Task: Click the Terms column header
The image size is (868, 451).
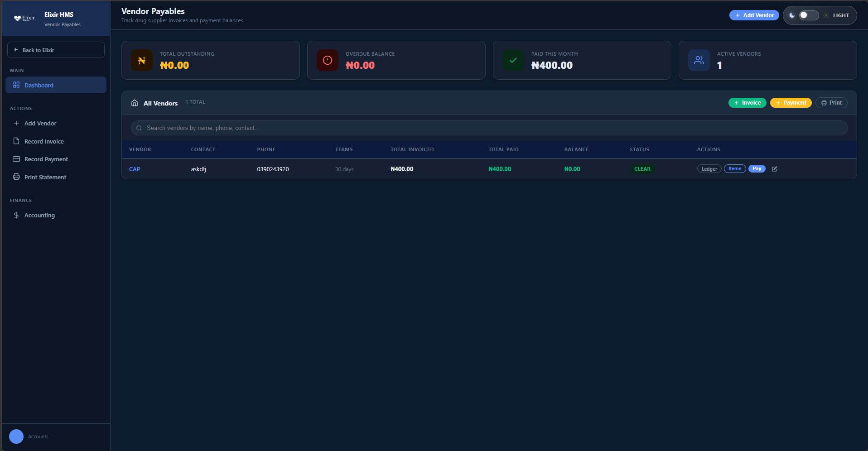Action: coord(344,149)
